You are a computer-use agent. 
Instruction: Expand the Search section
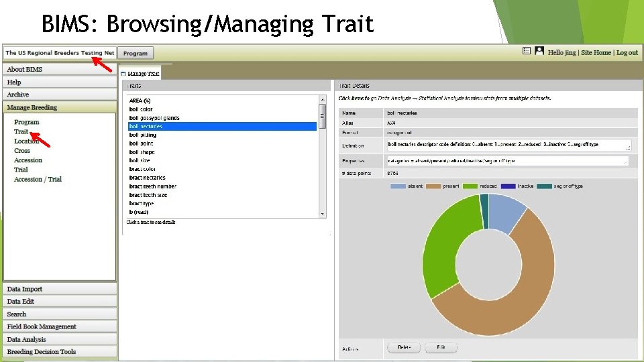pyautogui.click(x=60, y=314)
